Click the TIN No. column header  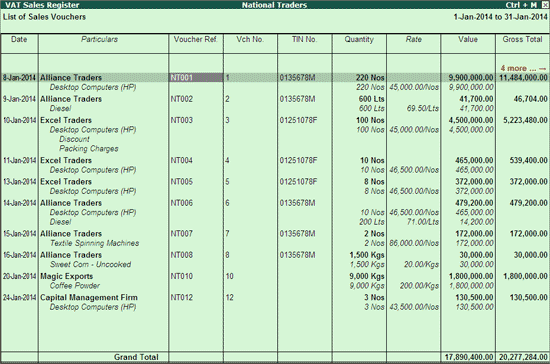point(304,39)
